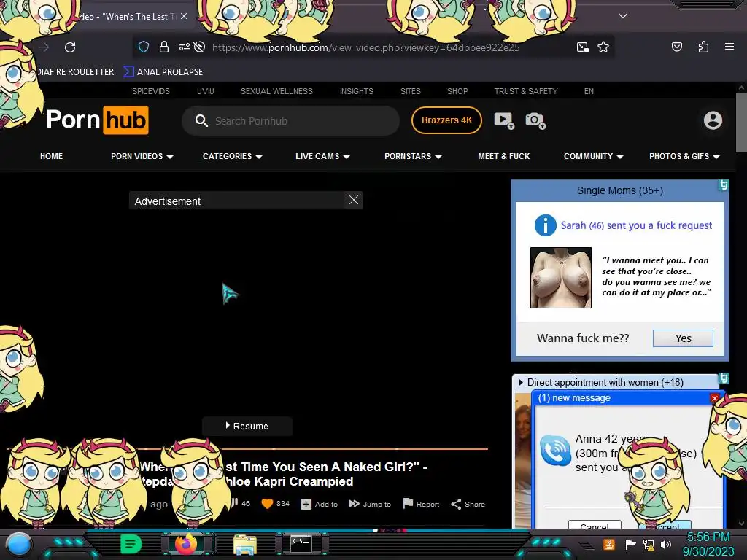Click the orange heart favorite icon
747x560 pixels.
[x=267, y=504]
